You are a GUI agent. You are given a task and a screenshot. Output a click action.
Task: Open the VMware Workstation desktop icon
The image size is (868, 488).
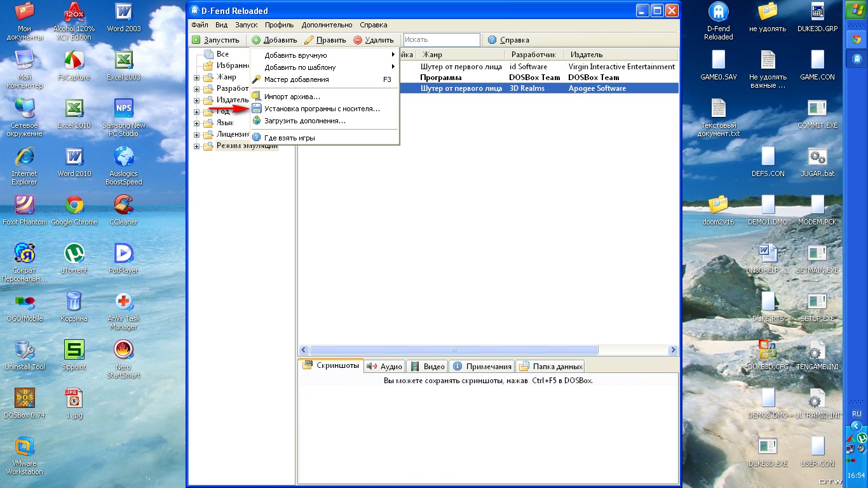24,456
